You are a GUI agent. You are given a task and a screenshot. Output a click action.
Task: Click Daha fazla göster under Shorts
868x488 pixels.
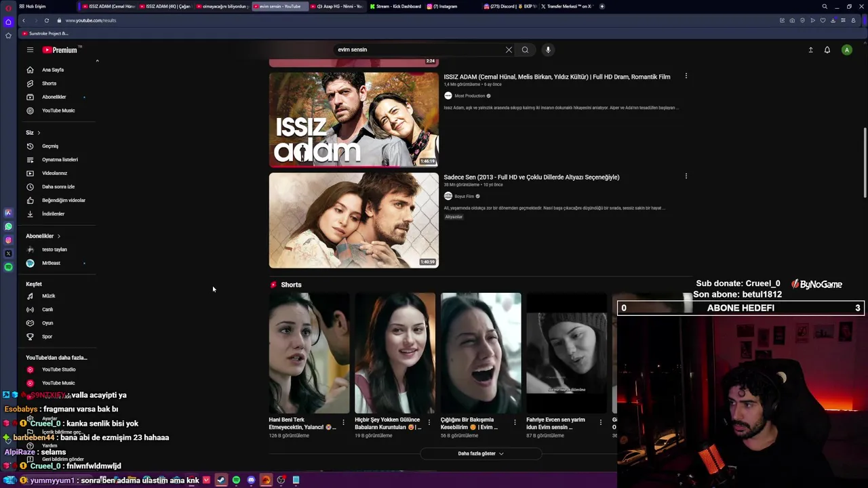(x=481, y=453)
